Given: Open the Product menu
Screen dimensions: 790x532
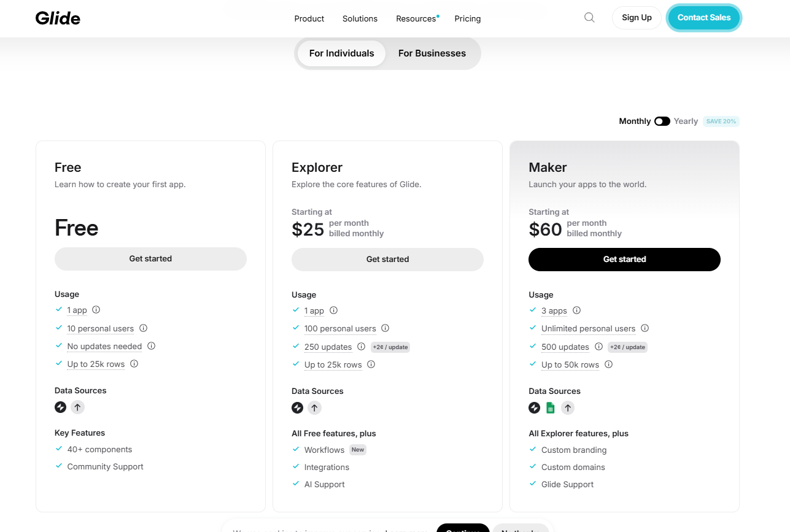Looking at the screenshot, I should click(x=309, y=18).
